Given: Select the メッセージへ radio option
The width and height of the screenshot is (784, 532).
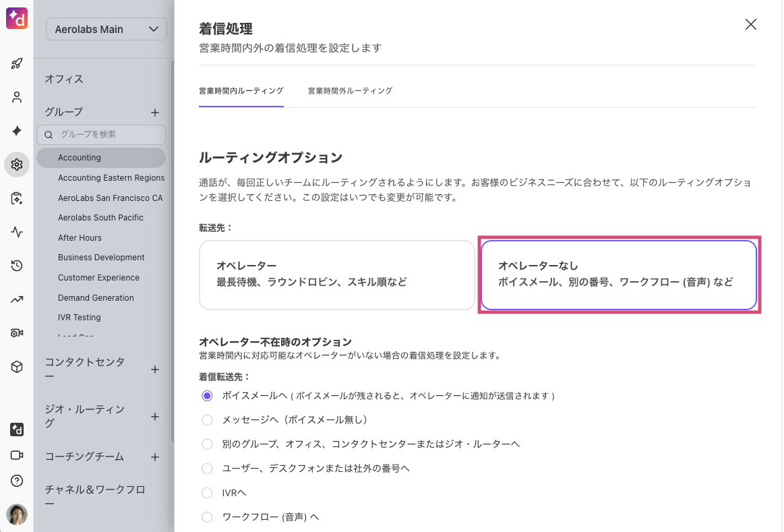Looking at the screenshot, I should click(x=208, y=420).
